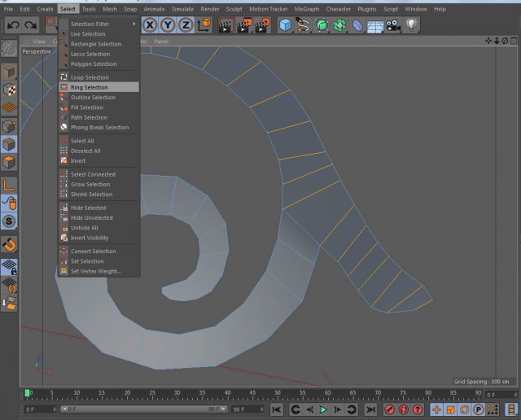Screen dimensions: 521x420
Task: Open the Mesh menu
Action: coord(110,9)
